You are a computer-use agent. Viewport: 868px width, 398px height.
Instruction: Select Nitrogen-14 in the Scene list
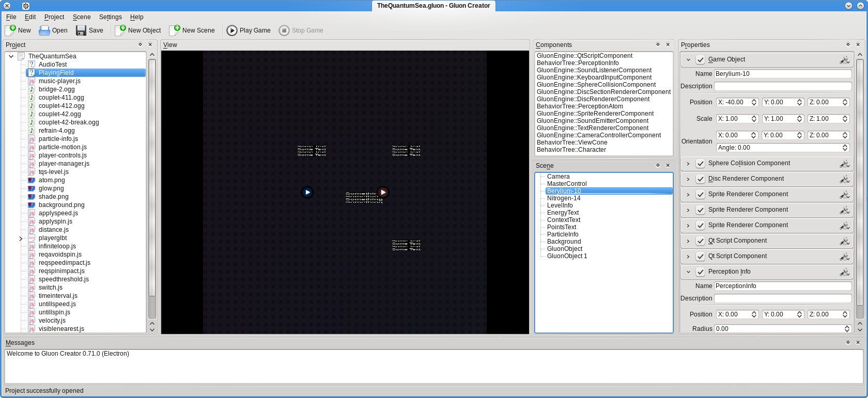564,198
